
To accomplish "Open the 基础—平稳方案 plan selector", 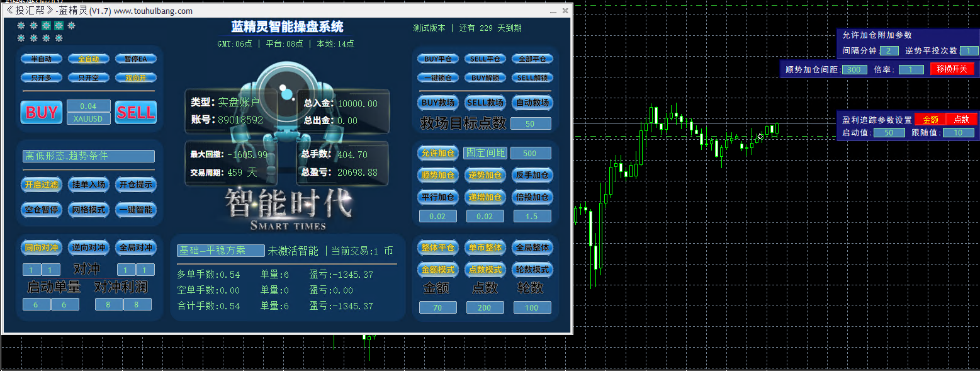I will pos(220,250).
